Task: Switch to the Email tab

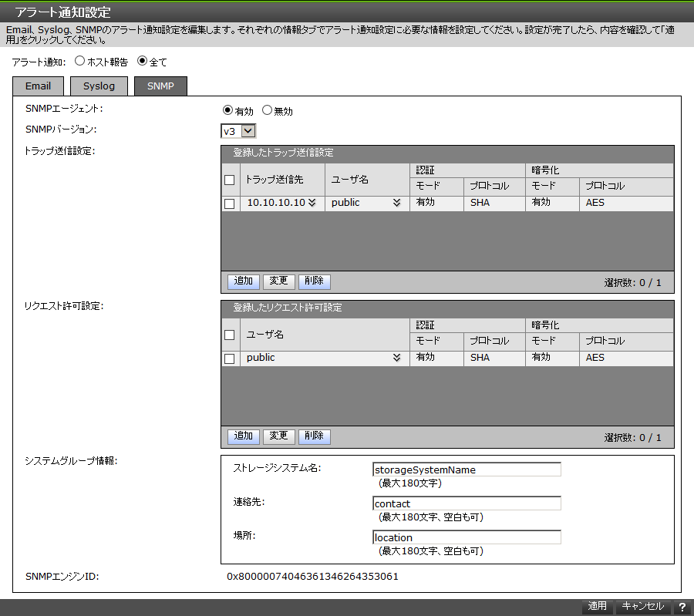Action: 38,86
